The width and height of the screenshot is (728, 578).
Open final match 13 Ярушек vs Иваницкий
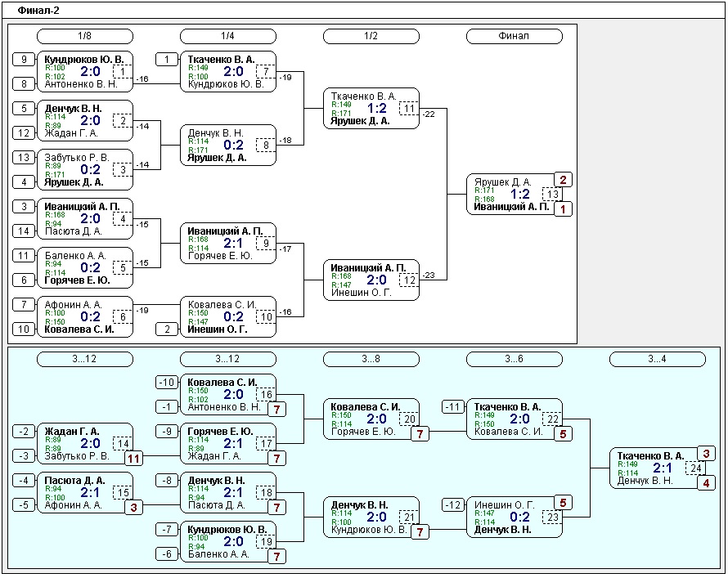[x=514, y=195]
